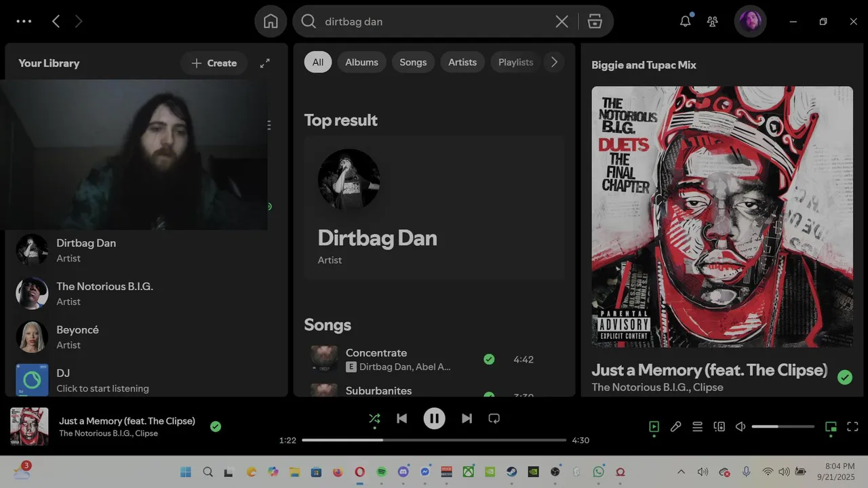868x488 pixels.
Task: Open Firefox from the taskbar
Action: pos(338,472)
